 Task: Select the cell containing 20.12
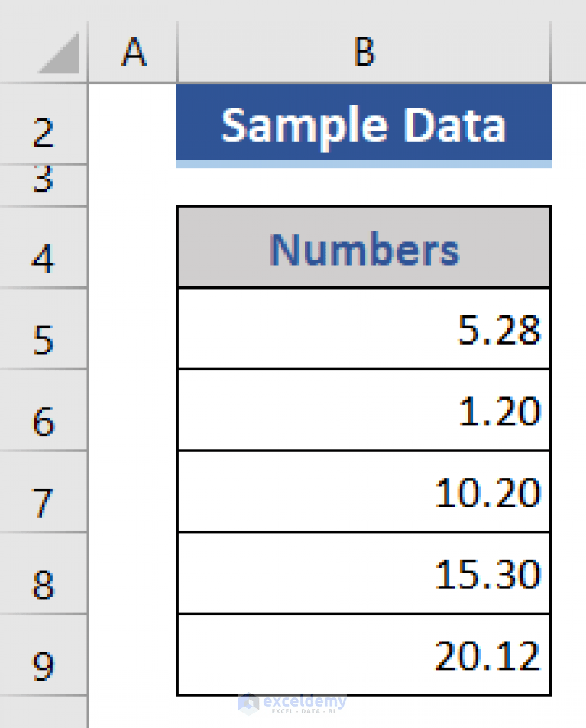click(364, 654)
